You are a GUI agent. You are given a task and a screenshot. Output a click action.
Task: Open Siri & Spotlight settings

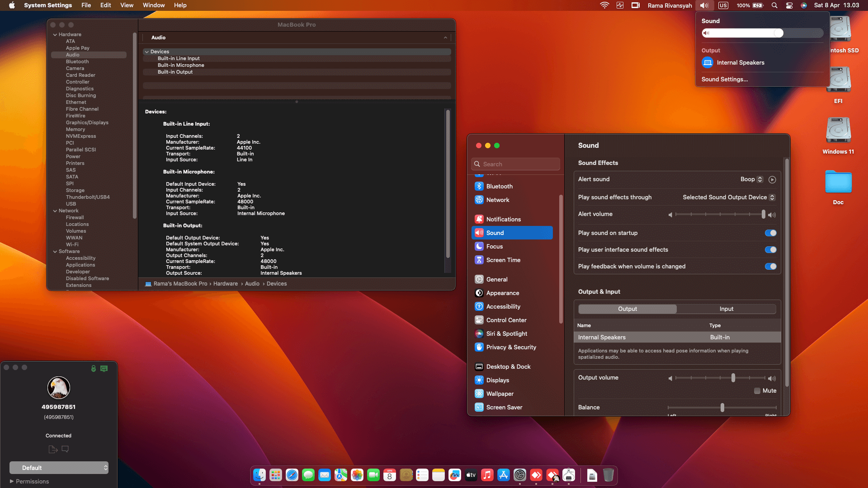[506, 333]
